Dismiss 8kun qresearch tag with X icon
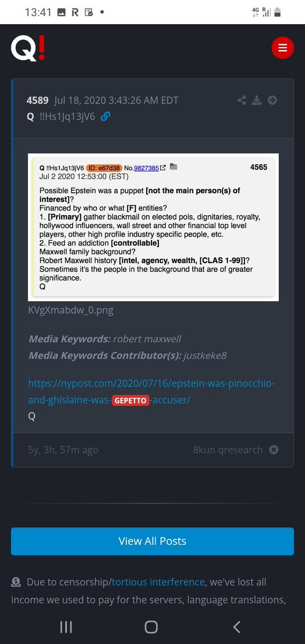305x644 pixels. pos(273,450)
